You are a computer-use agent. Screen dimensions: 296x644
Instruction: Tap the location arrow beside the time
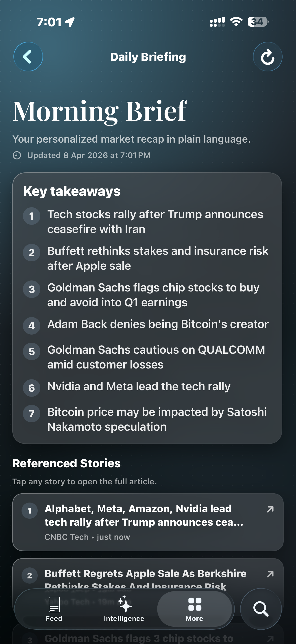(x=70, y=22)
